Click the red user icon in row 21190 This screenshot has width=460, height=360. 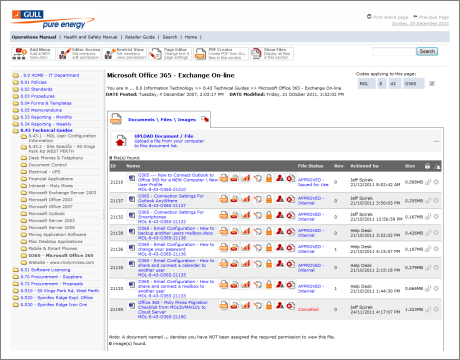tap(280, 305)
